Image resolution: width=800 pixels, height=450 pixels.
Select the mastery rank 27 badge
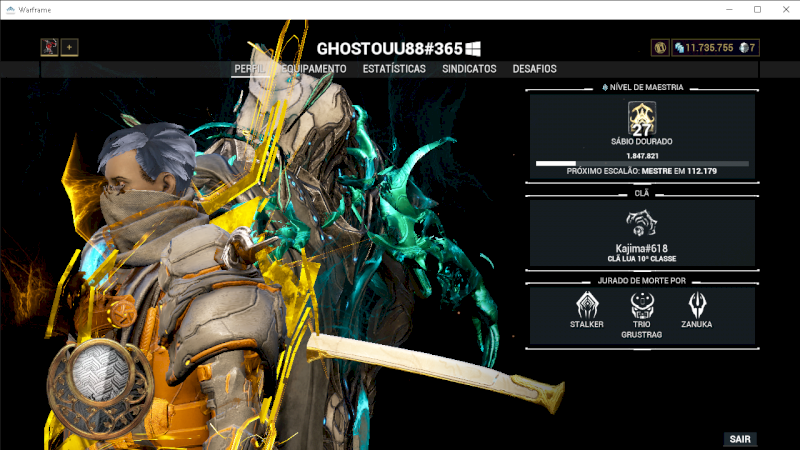pos(642,119)
